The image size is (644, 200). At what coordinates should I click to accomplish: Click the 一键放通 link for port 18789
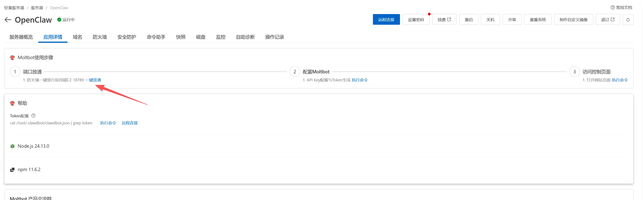[x=93, y=80]
